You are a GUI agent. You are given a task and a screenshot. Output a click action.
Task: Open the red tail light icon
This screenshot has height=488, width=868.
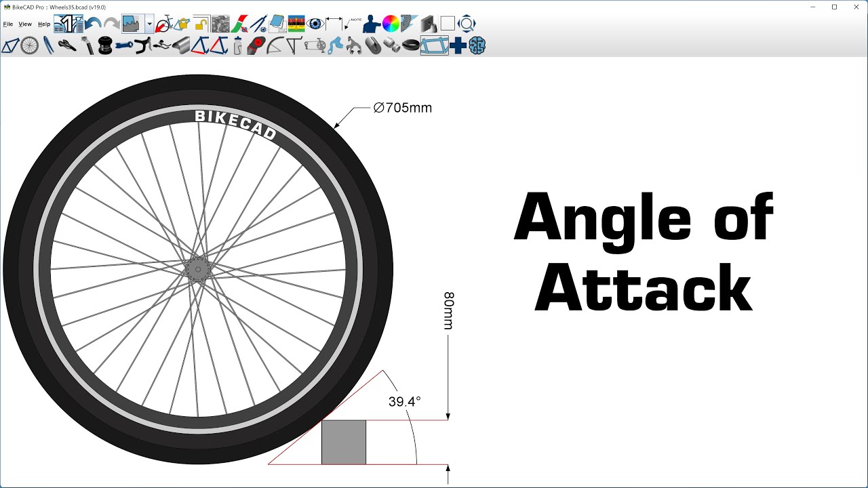pos(256,45)
